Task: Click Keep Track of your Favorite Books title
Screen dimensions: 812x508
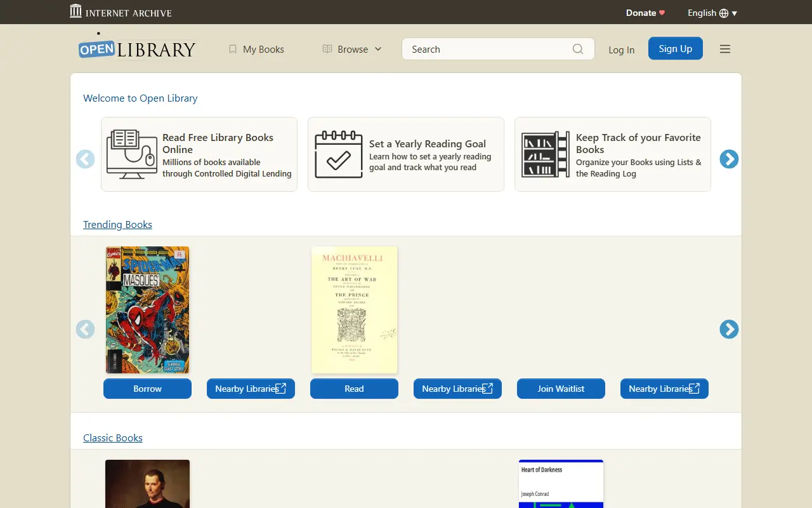Action: pos(638,144)
